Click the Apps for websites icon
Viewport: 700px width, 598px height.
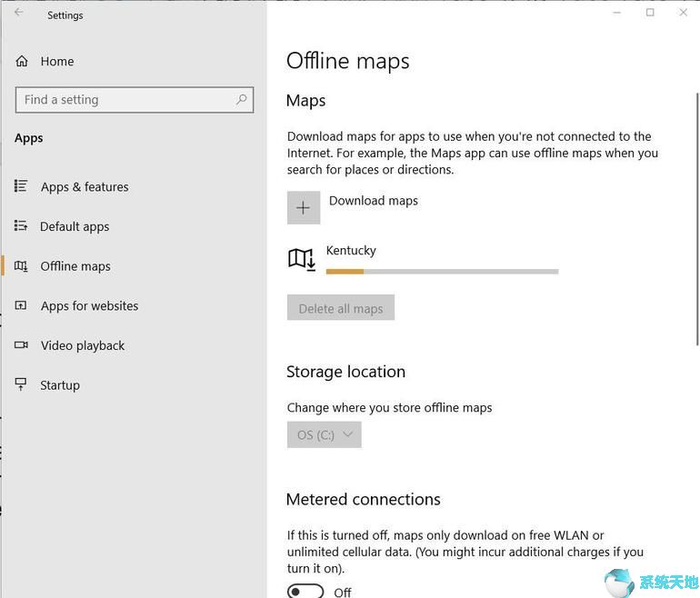(x=21, y=305)
